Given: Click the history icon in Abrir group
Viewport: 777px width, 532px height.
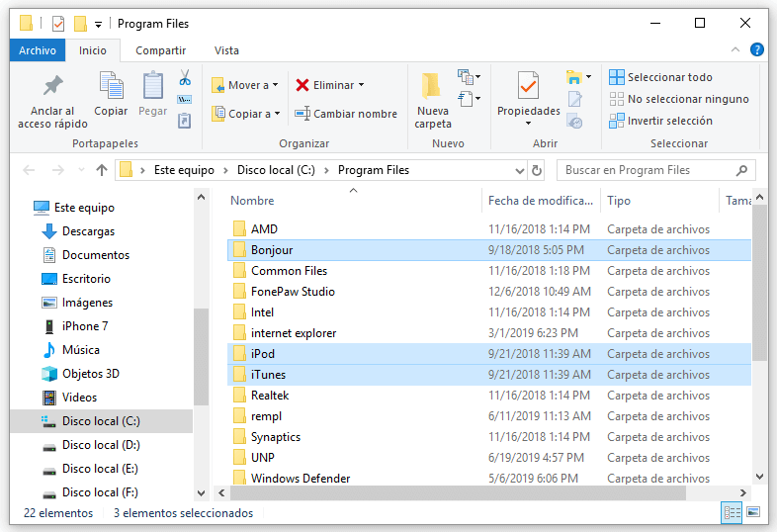Looking at the screenshot, I should tap(574, 122).
